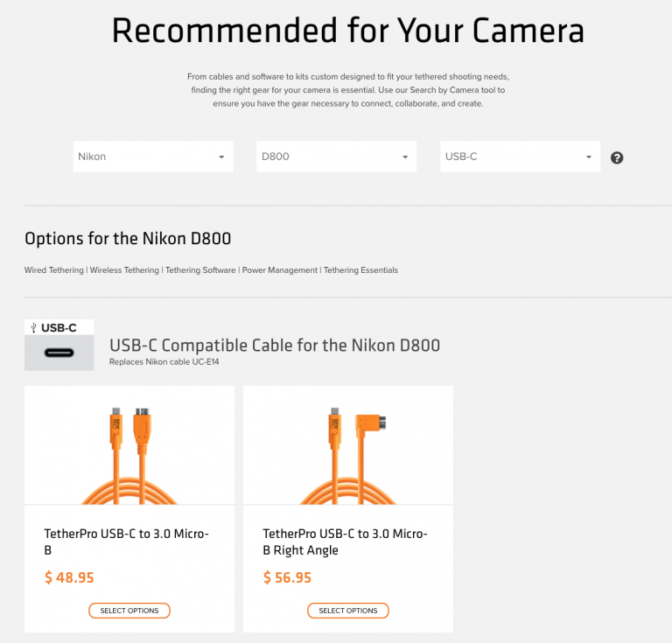Select options for the $48.95 cable
Image resolution: width=672 pixels, height=643 pixels.
pos(129,611)
